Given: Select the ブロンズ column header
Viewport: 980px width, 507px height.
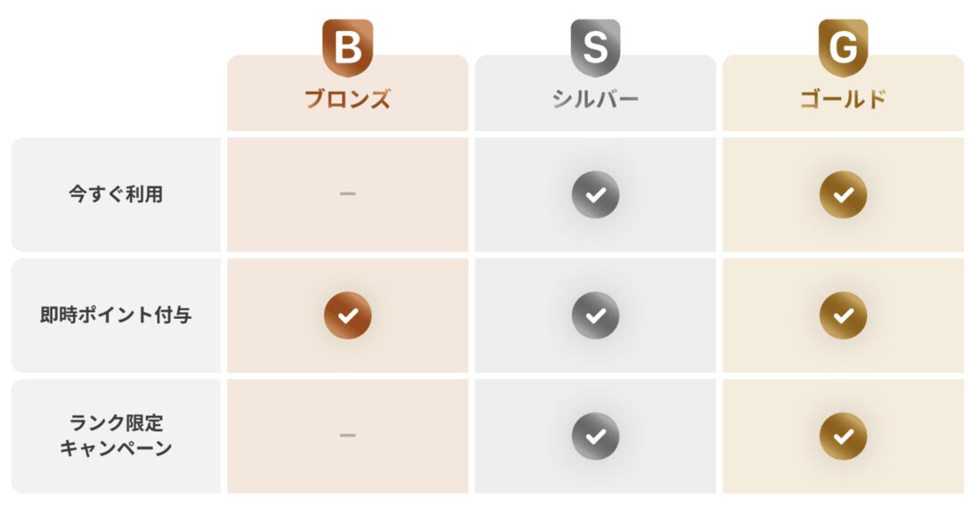Looking at the screenshot, I should 347,99.
